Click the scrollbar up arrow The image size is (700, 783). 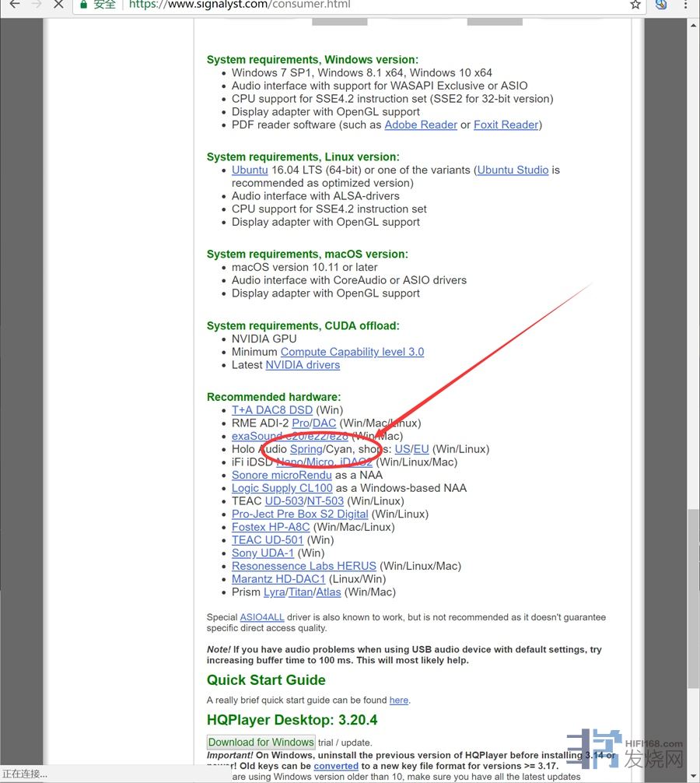tap(693, 26)
